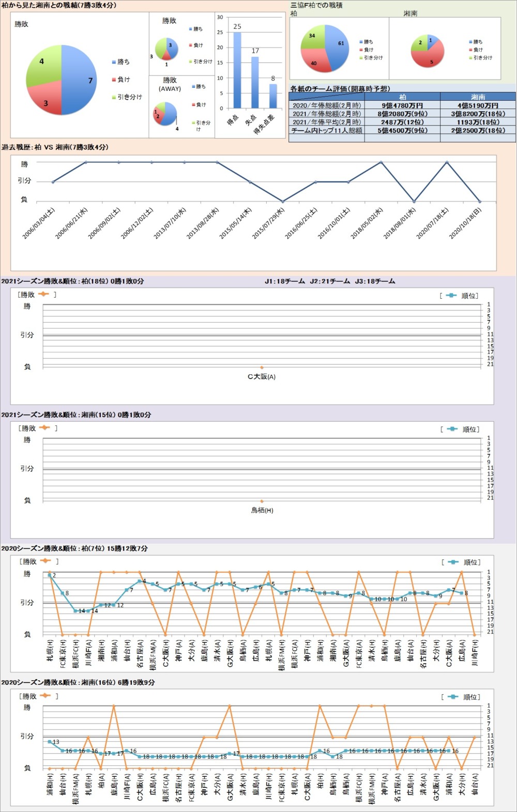The width and height of the screenshot is (517, 812).
Task: Click the 得失点差 bar showing 8
Action: click(x=273, y=96)
